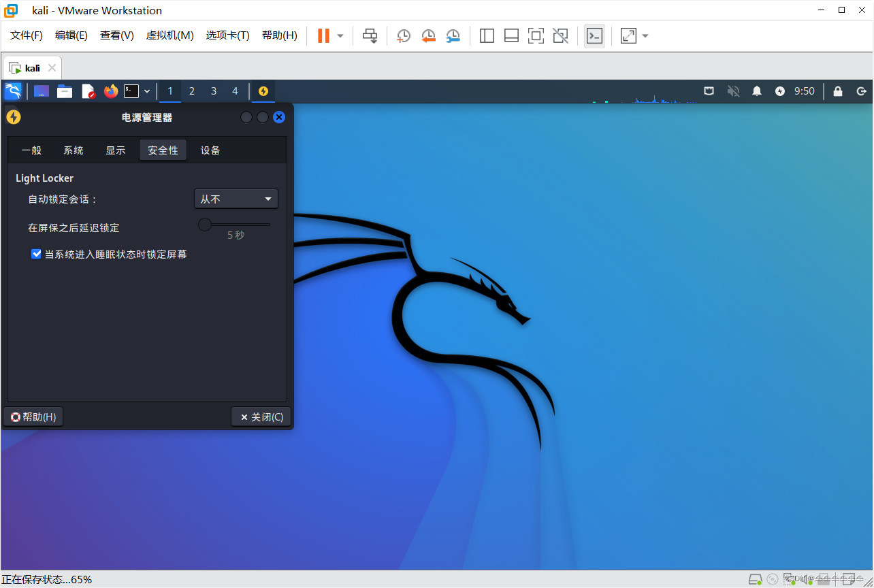The width and height of the screenshot is (874, 588).
Task: Switch to the 显示 tab
Action: tap(116, 150)
